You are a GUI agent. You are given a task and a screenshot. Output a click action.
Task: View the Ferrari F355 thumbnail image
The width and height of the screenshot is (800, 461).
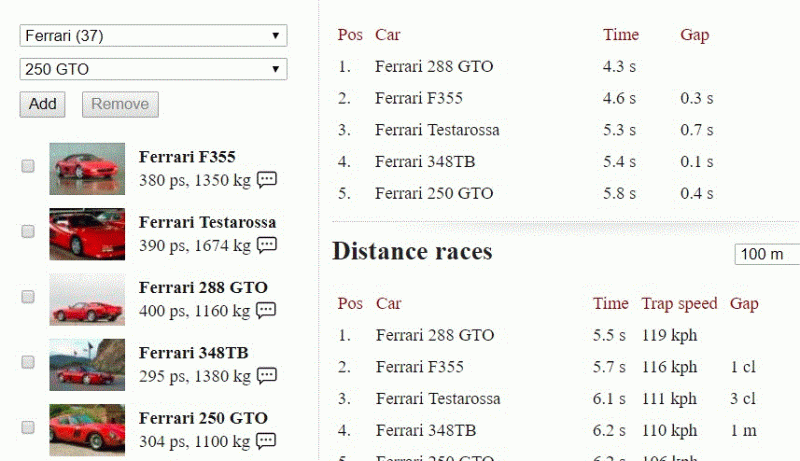pyautogui.click(x=87, y=169)
